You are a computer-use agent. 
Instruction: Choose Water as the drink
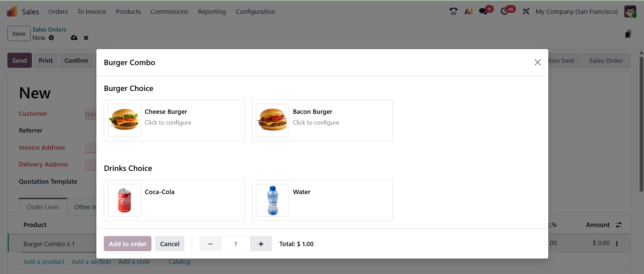click(322, 200)
